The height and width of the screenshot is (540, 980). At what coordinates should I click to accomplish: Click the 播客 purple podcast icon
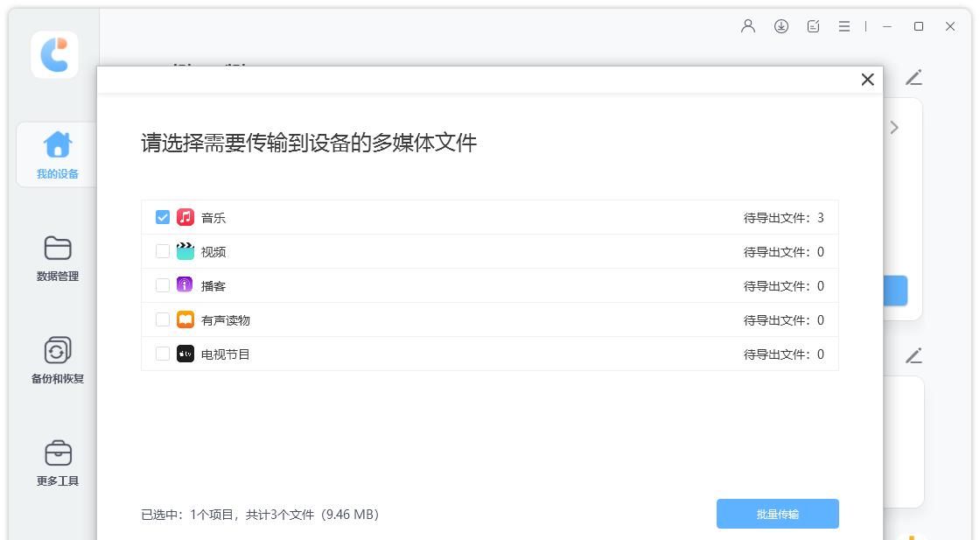[x=185, y=285]
